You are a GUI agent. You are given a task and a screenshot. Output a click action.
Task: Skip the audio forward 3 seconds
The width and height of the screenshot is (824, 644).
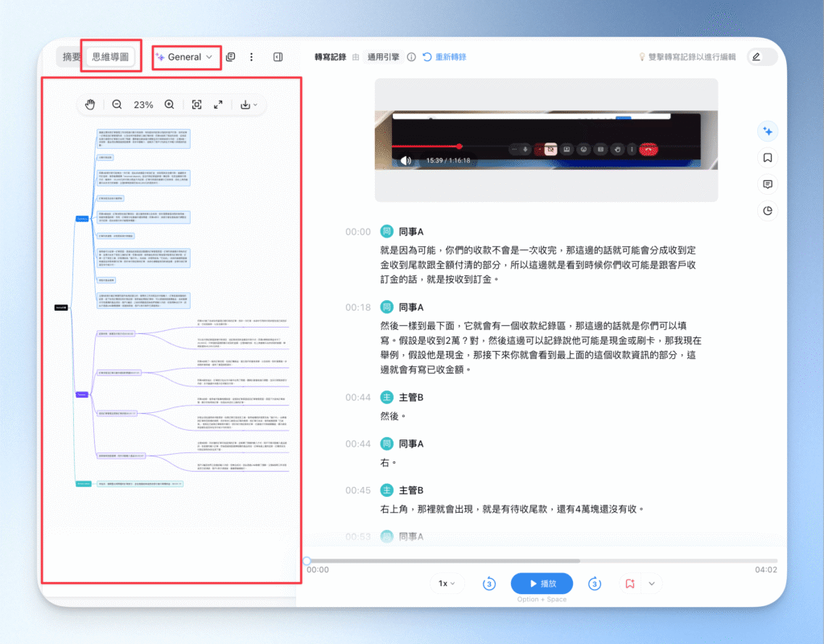(x=595, y=584)
